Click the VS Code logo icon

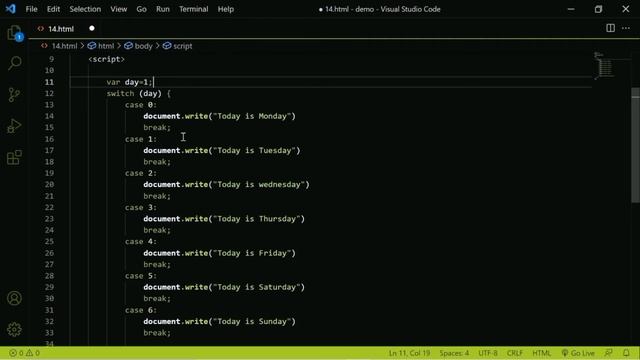11,9
